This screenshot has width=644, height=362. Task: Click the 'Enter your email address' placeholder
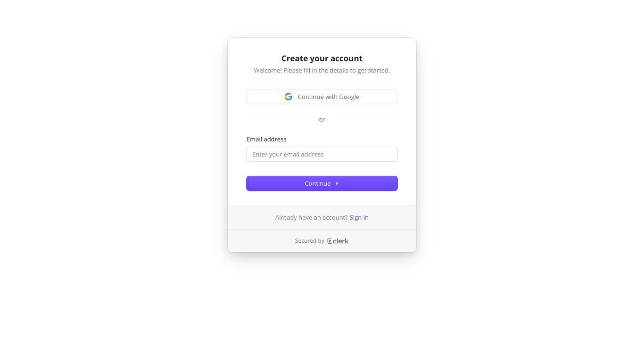pyautogui.click(x=288, y=154)
